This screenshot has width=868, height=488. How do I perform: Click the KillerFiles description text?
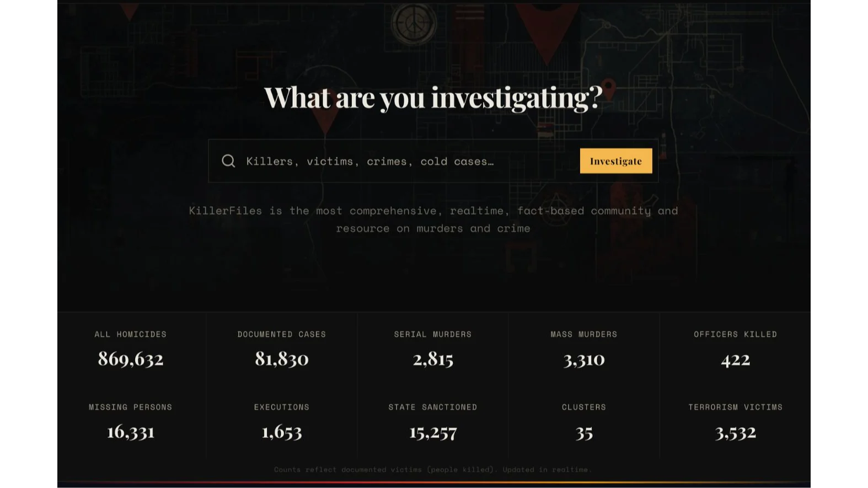pyautogui.click(x=433, y=219)
